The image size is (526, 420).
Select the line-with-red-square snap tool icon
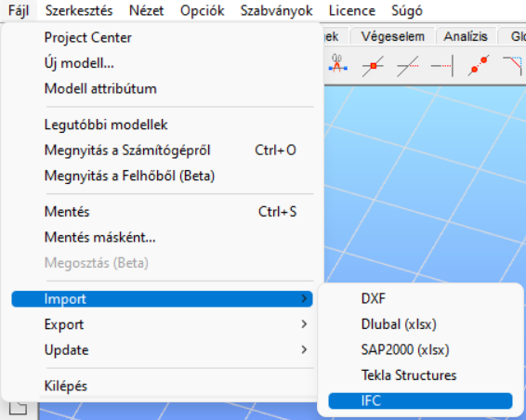pyautogui.click(x=373, y=66)
